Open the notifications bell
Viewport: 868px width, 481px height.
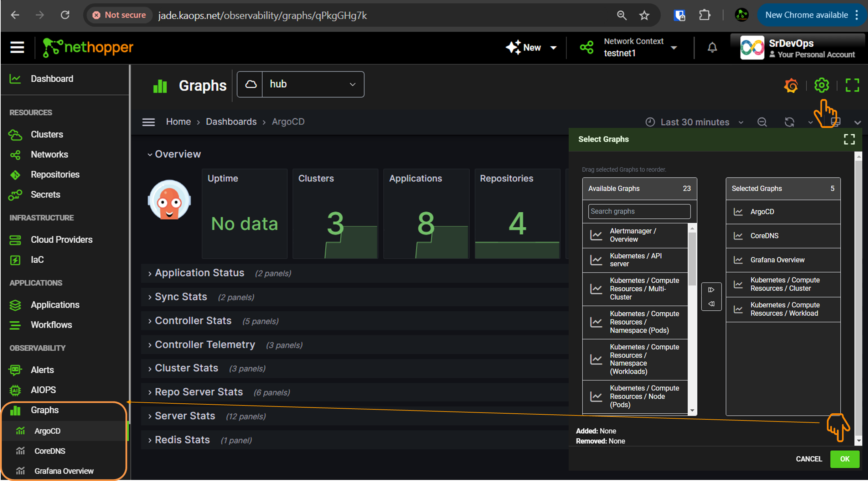712,47
